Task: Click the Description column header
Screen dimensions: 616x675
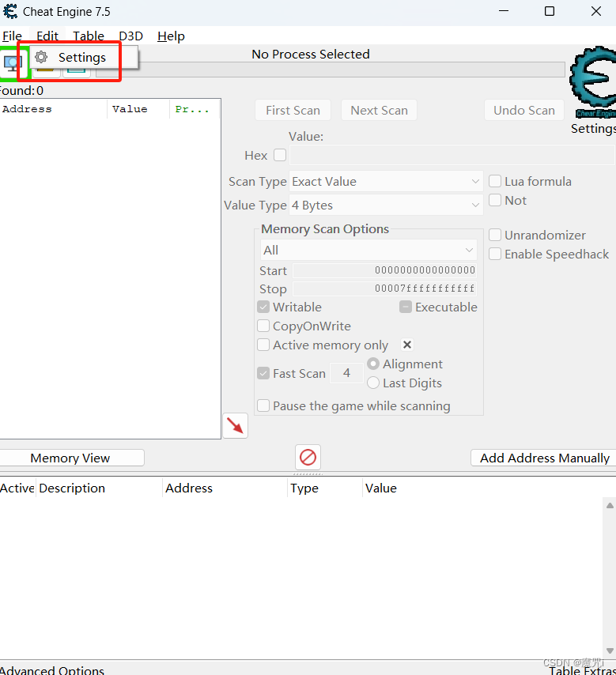Action: pos(99,488)
